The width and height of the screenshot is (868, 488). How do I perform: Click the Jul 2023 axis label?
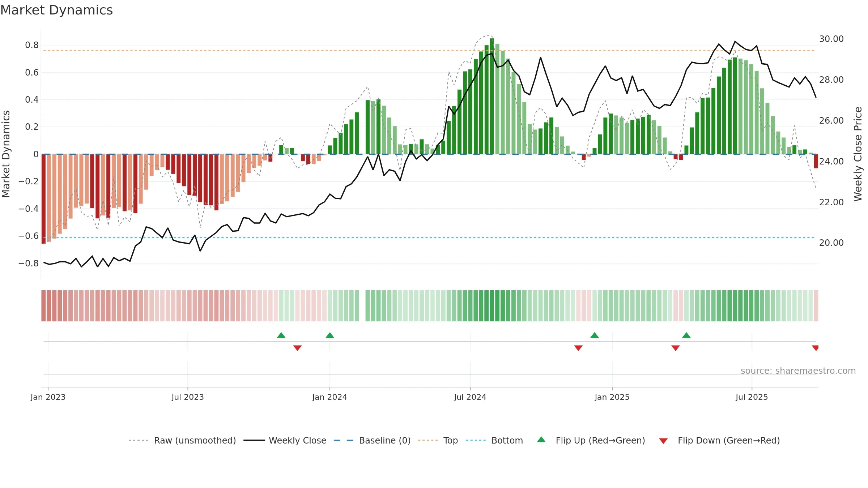(x=188, y=397)
